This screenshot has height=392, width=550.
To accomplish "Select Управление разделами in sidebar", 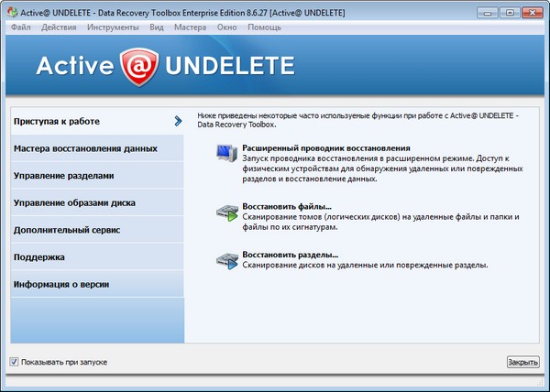I will [x=64, y=175].
